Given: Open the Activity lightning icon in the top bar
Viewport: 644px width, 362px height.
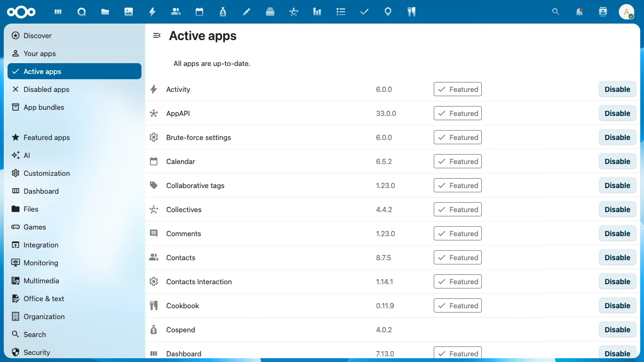Looking at the screenshot, I should click(152, 12).
